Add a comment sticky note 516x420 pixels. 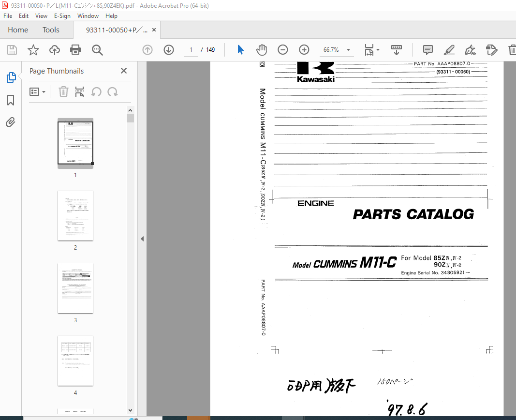[x=428, y=50]
